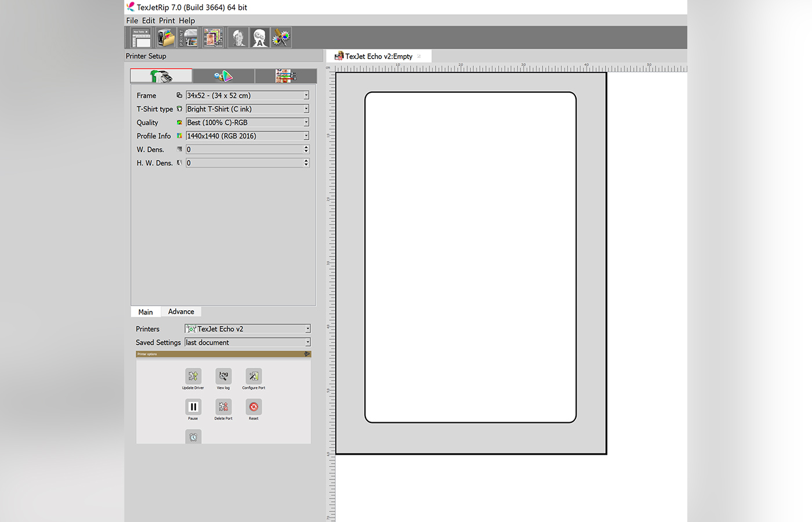The image size is (812, 522).
Task: Click the H. W. Dens. spinner arrows
Action: pos(306,163)
